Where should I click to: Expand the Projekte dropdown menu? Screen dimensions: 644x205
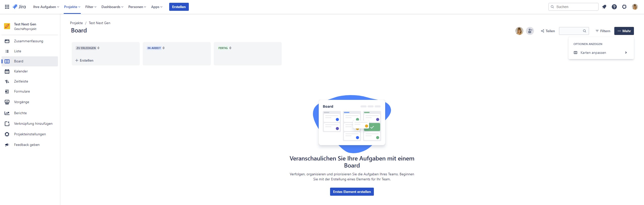(x=72, y=7)
